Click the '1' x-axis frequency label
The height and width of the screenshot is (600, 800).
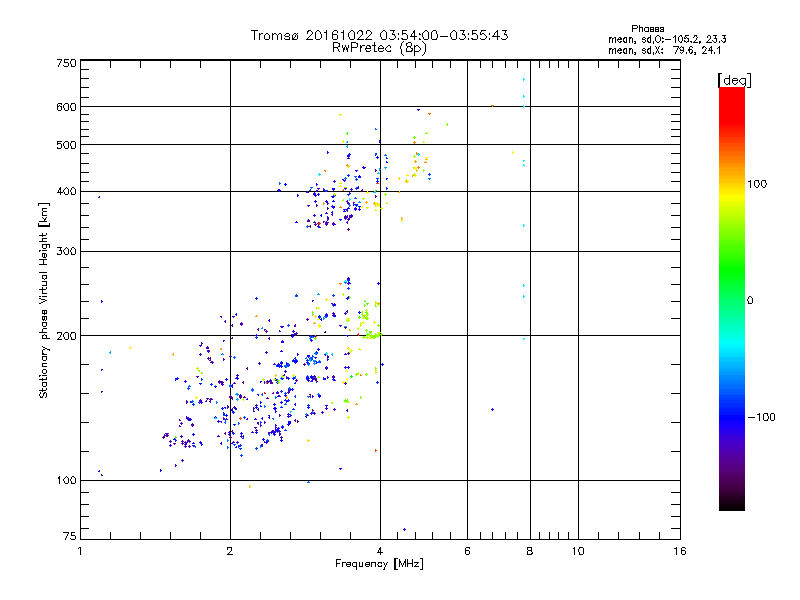point(80,551)
